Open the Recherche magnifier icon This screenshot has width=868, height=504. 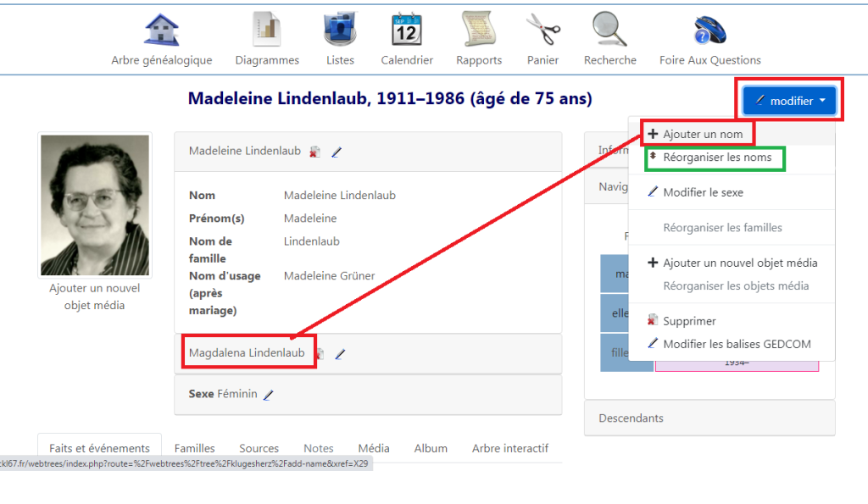609,30
